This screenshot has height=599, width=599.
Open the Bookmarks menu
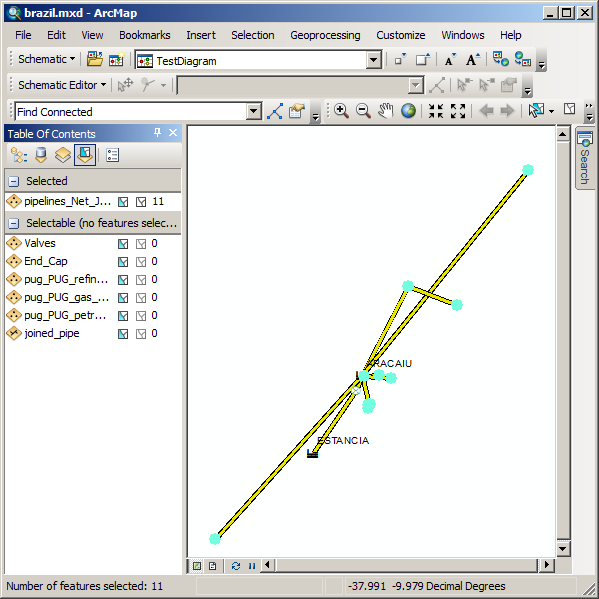(145, 35)
